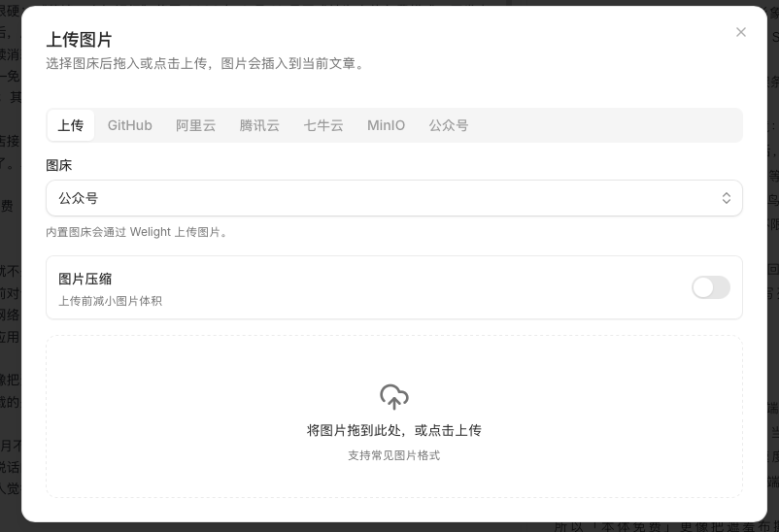
Task: Close the 上传图片 dialog
Action: click(741, 32)
